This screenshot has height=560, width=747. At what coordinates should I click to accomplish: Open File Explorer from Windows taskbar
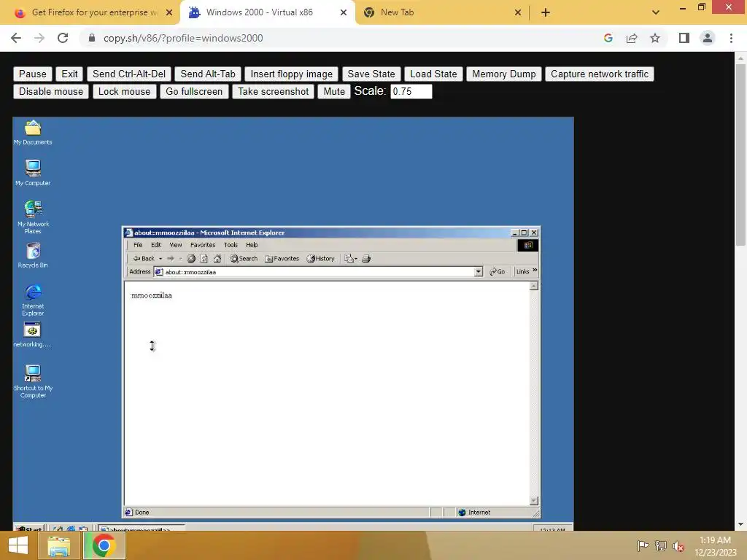point(58,545)
